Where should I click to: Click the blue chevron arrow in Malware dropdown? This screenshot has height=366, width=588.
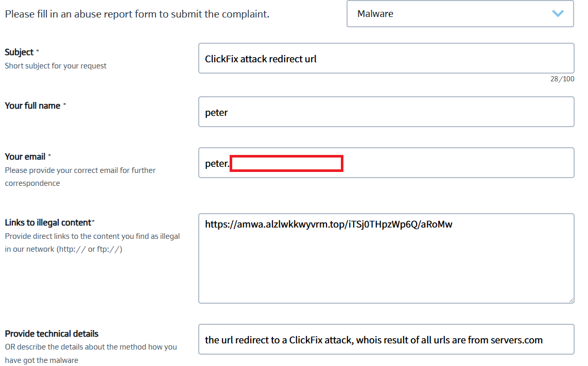click(x=558, y=13)
